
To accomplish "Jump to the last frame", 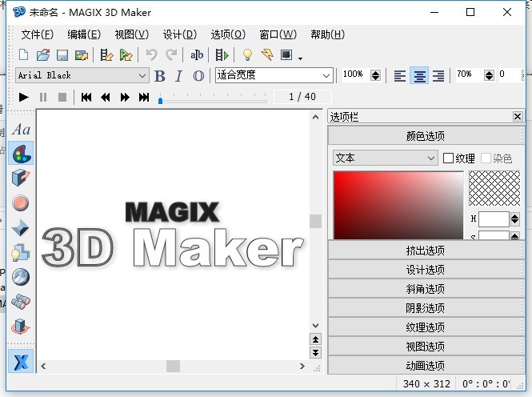I will tap(144, 98).
